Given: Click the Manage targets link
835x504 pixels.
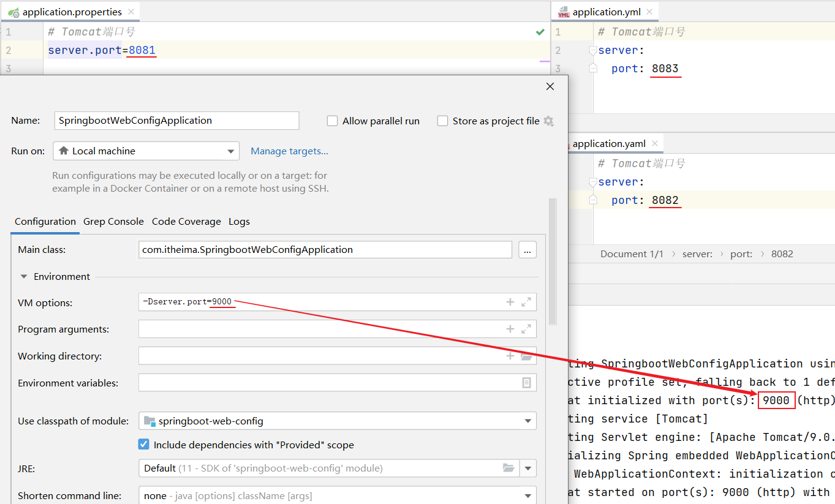Looking at the screenshot, I should [x=289, y=151].
